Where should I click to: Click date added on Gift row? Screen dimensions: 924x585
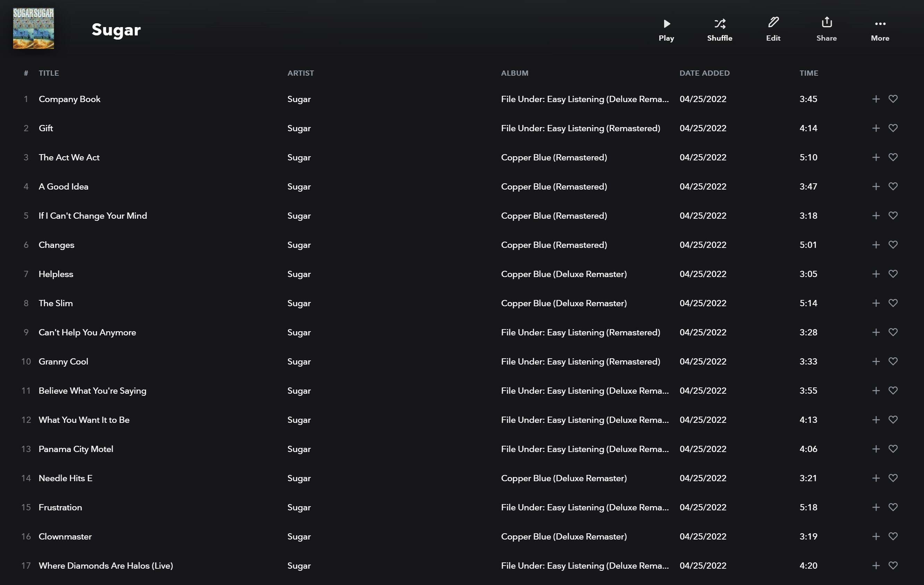[x=703, y=128]
